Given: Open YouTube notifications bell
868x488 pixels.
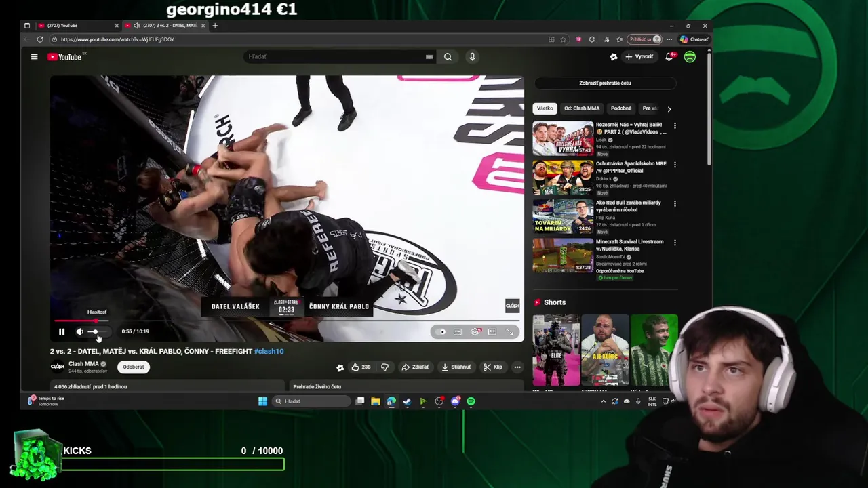Looking at the screenshot, I should coord(669,57).
